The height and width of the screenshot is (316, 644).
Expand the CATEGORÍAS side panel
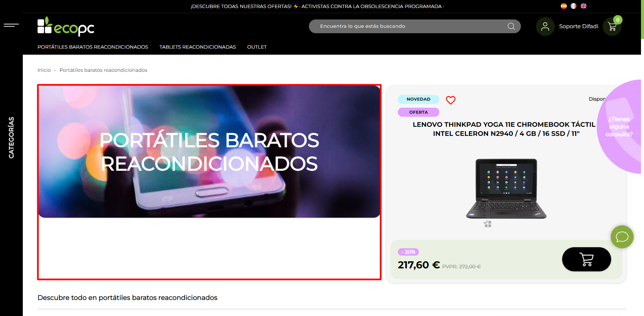11,138
